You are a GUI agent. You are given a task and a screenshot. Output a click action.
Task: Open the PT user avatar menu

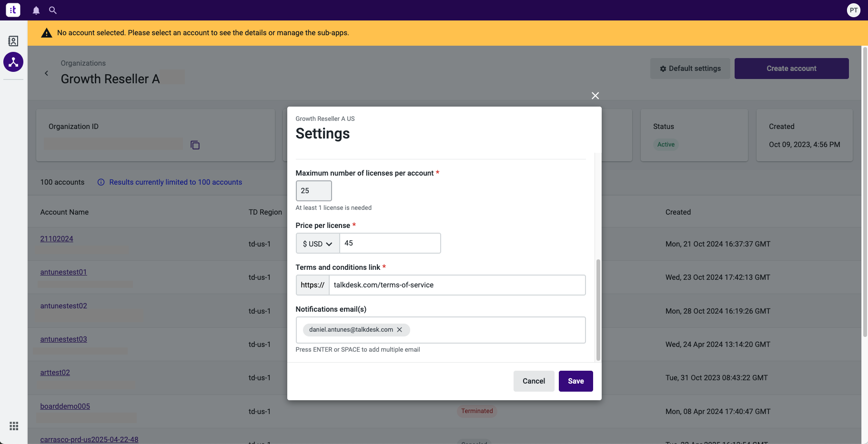point(853,10)
